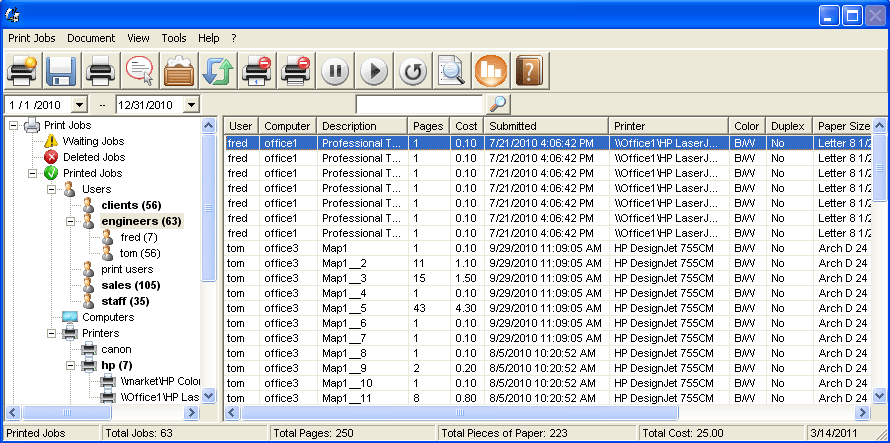The image size is (890, 443).
Task: Sort by the Pages column header
Action: (429, 126)
